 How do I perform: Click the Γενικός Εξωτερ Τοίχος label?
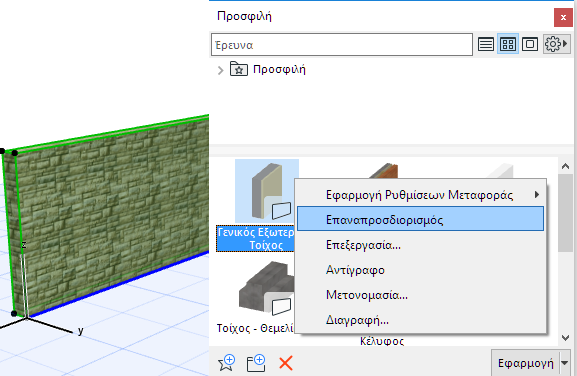tap(256, 238)
